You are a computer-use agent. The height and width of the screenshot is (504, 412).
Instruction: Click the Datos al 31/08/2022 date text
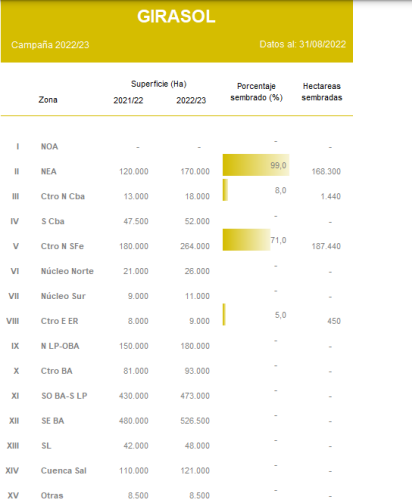(303, 44)
